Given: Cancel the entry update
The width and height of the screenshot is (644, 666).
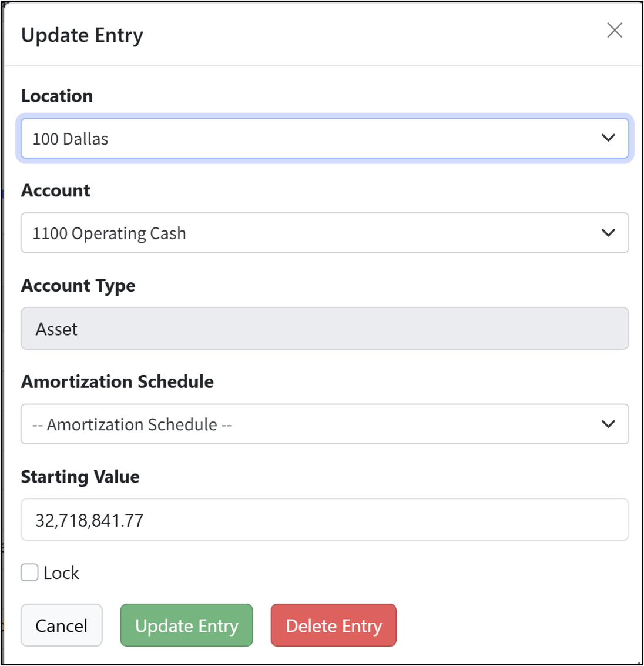Looking at the screenshot, I should pyautogui.click(x=62, y=625).
